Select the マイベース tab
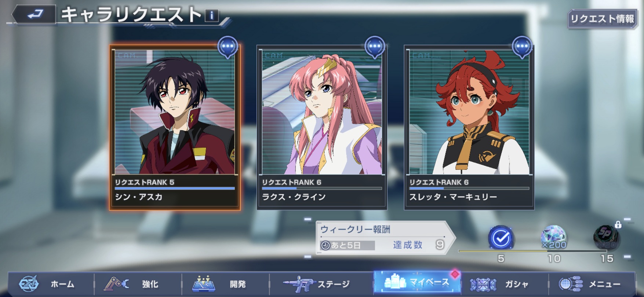 click(x=417, y=283)
